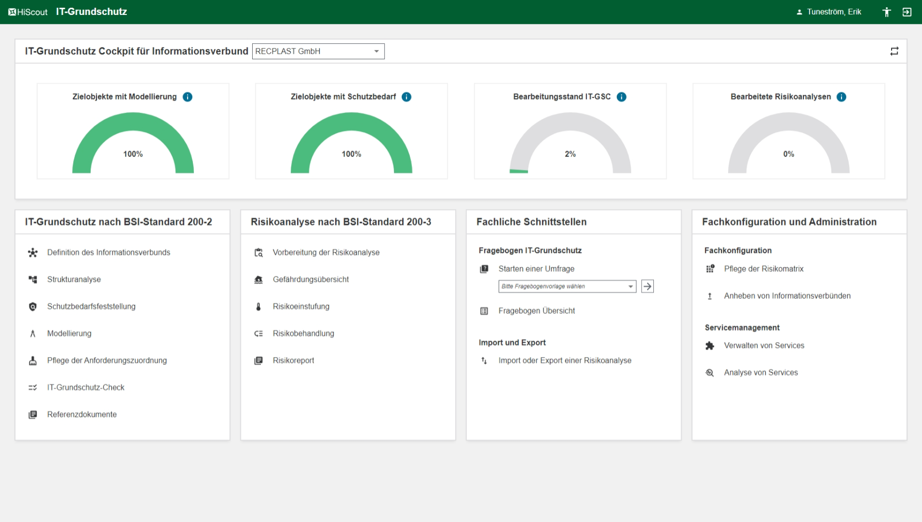Click the Fragebogen Übersicht icon
Viewport: 922px width, 522px height.
coord(484,311)
